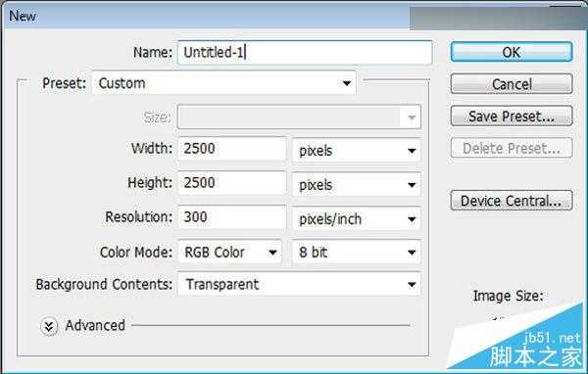Open the Height units dropdown
This screenshot has width=588, height=374.
point(357,185)
